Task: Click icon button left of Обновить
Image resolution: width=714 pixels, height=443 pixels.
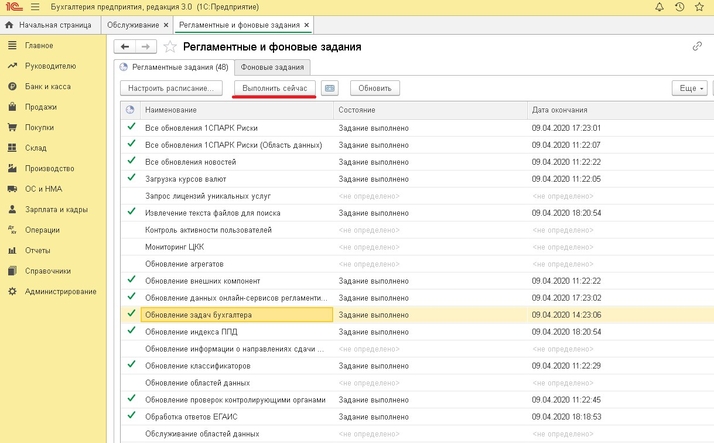Action: pos(331,88)
